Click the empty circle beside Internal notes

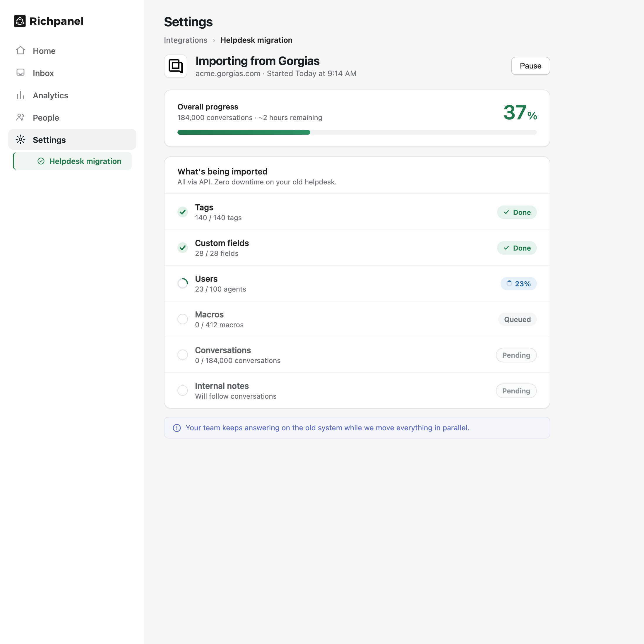click(183, 390)
